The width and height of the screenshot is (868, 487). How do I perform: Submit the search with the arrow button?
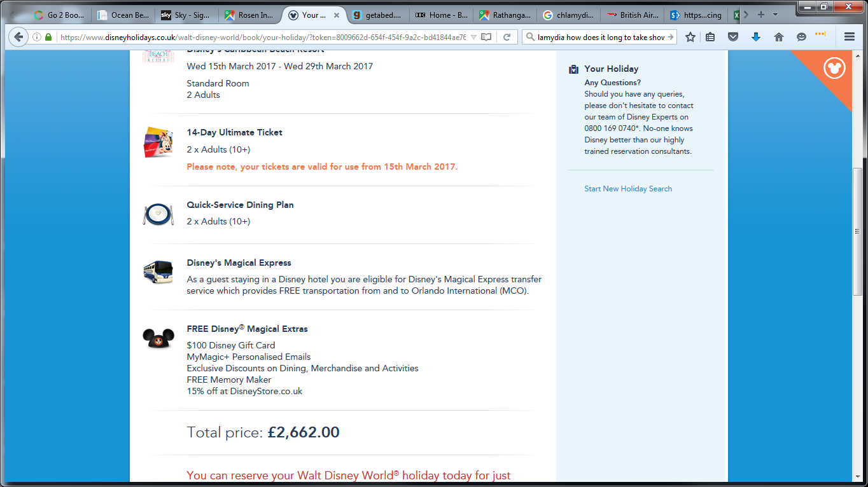click(x=670, y=37)
